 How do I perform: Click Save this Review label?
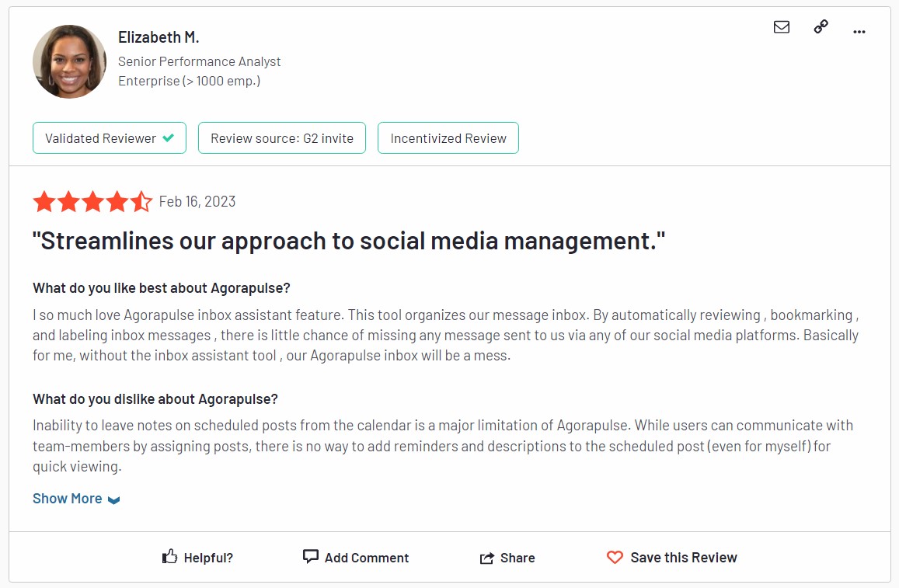pos(684,558)
